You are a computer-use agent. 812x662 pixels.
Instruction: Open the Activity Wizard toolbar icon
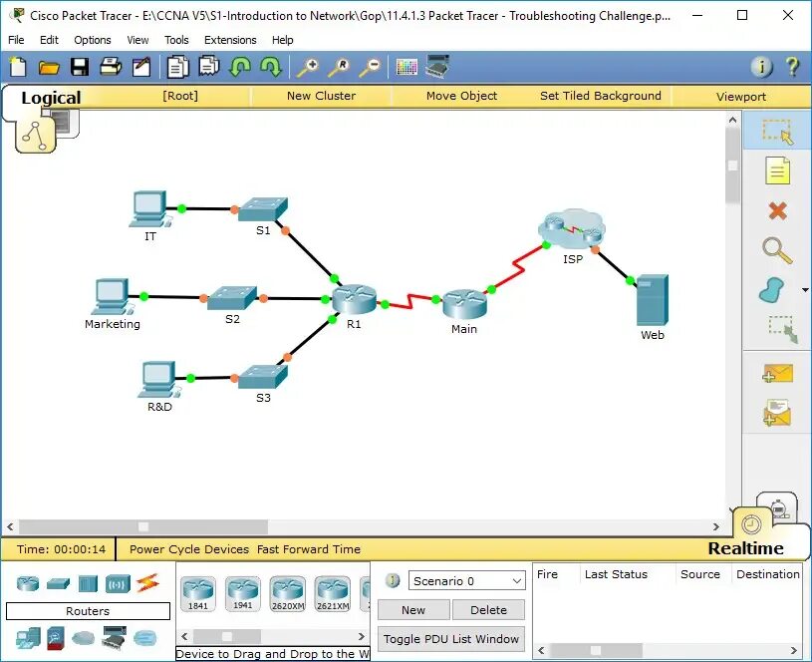pos(140,67)
